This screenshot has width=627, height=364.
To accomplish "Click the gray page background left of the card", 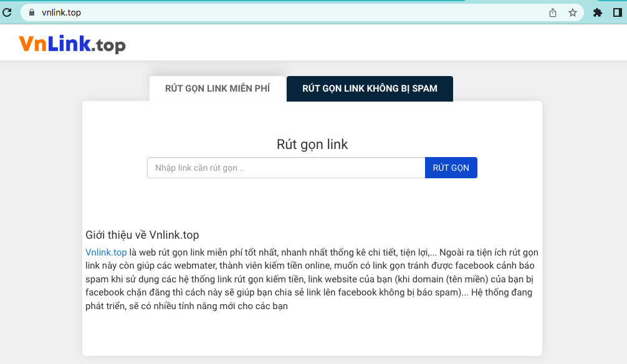I will (41, 218).
